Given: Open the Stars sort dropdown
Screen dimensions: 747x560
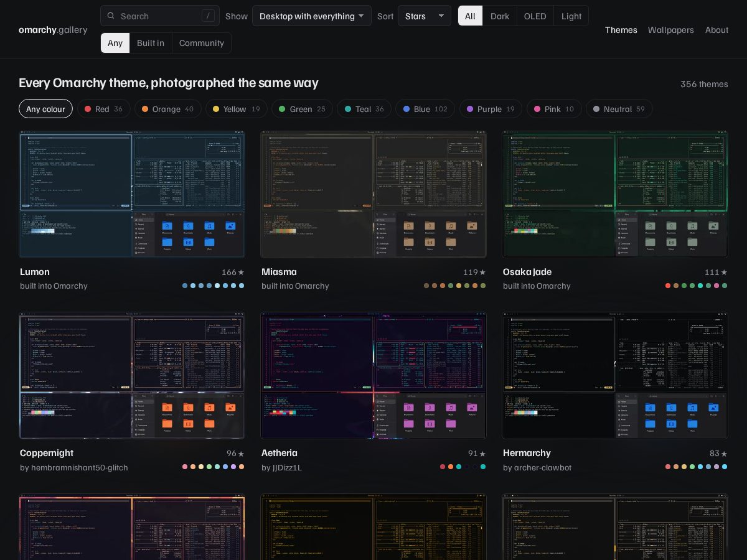Looking at the screenshot, I should (425, 16).
